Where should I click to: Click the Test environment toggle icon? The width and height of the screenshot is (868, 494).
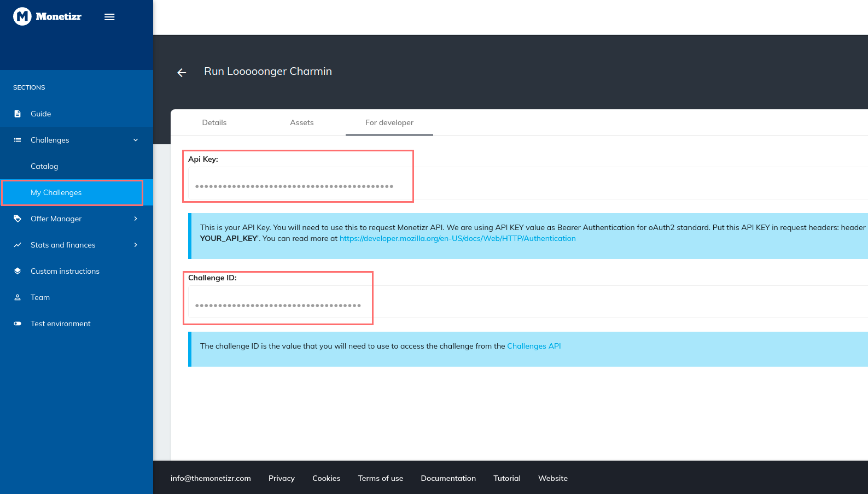coord(18,324)
